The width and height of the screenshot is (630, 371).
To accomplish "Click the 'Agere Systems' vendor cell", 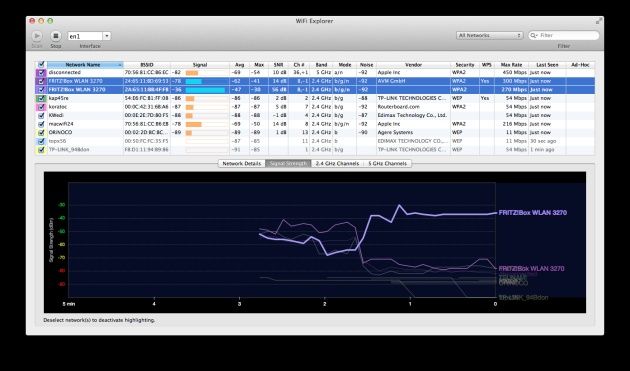I will click(x=395, y=133).
